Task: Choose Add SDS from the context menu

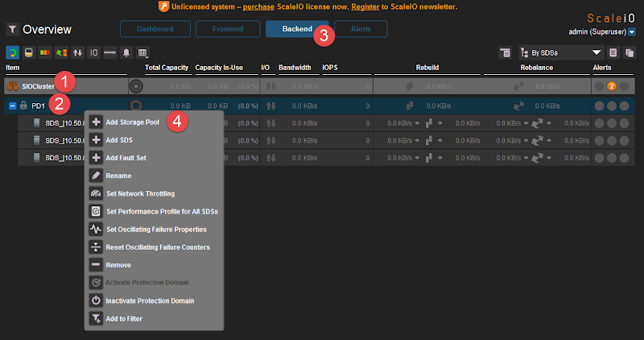Action: 119,139
